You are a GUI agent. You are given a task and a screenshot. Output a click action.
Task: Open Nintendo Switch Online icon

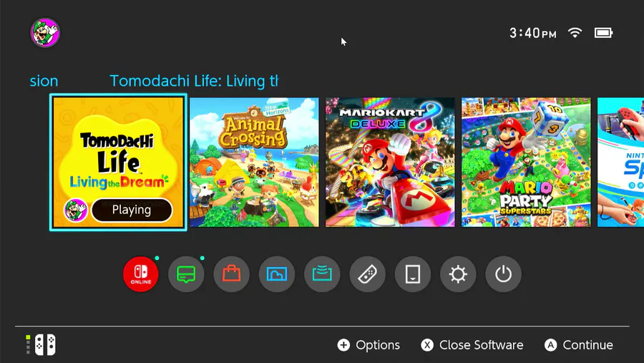point(140,274)
